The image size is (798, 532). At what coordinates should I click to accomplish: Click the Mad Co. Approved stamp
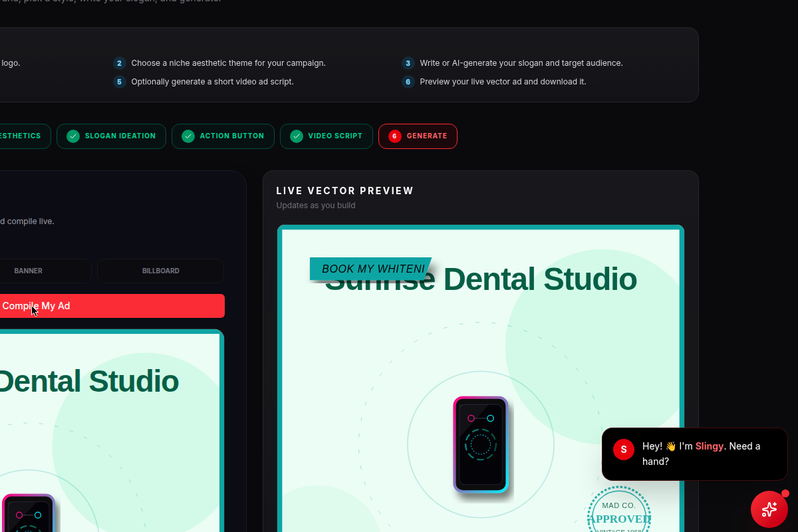click(619, 511)
